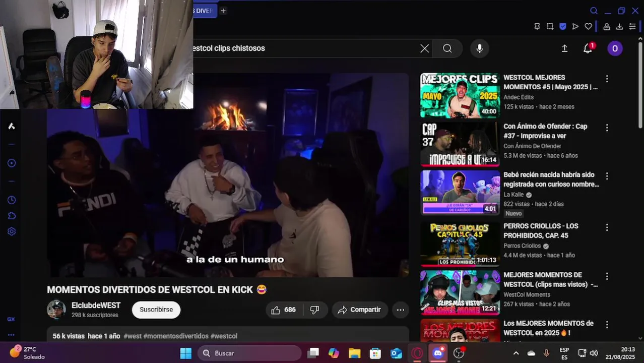644x363 pixels.
Task: Open options for Bebé recién nacida video
Action: coord(607,176)
